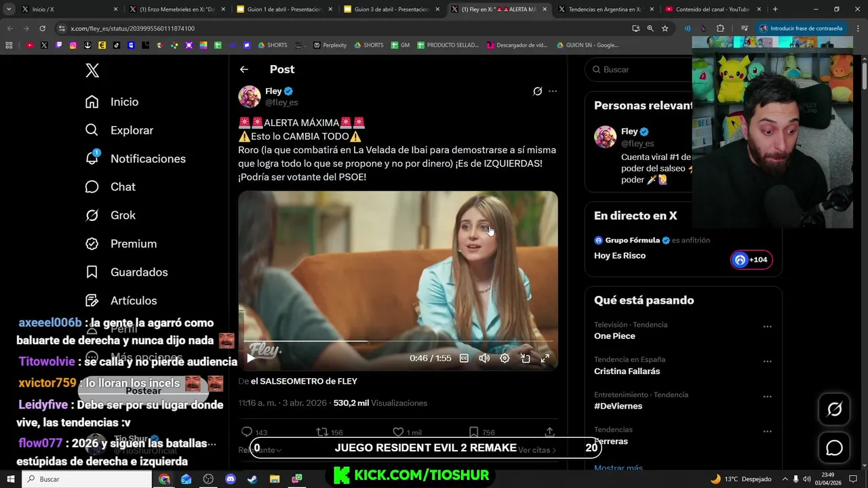Open the X logo home link
The image size is (868, 488).
tap(92, 70)
